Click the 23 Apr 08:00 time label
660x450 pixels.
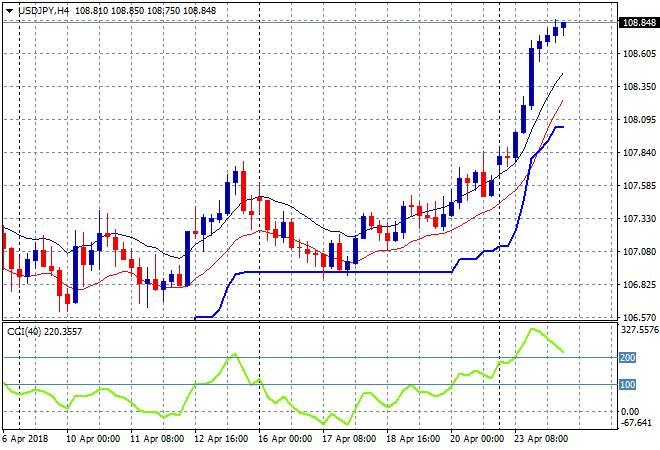click(x=541, y=439)
